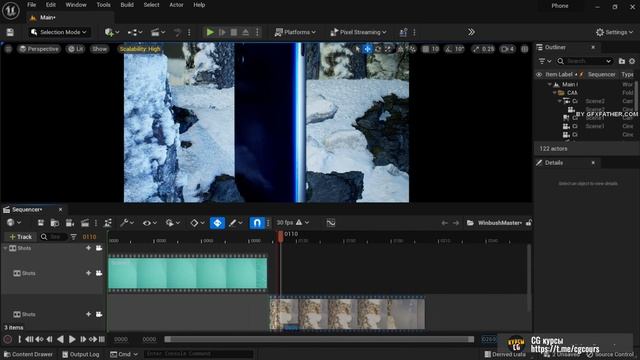Select the translate gizmo tool in viewport
This screenshot has width=640, height=360.
click(x=367, y=49)
